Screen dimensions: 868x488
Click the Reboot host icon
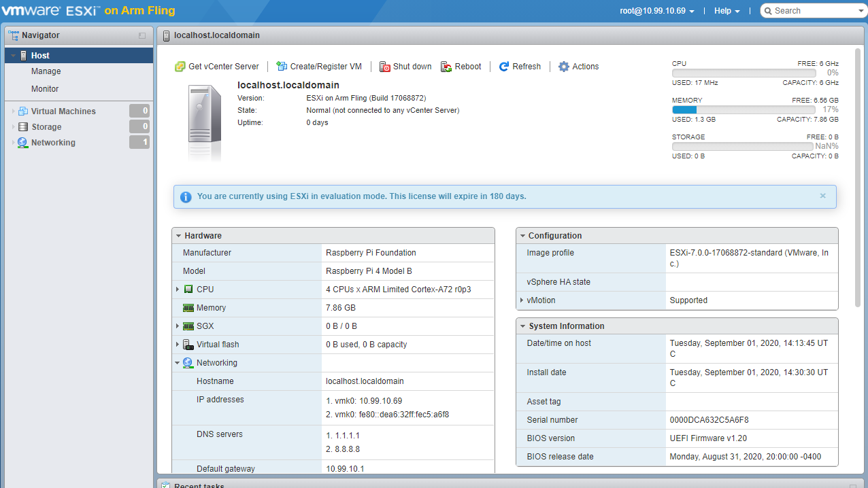[446, 67]
